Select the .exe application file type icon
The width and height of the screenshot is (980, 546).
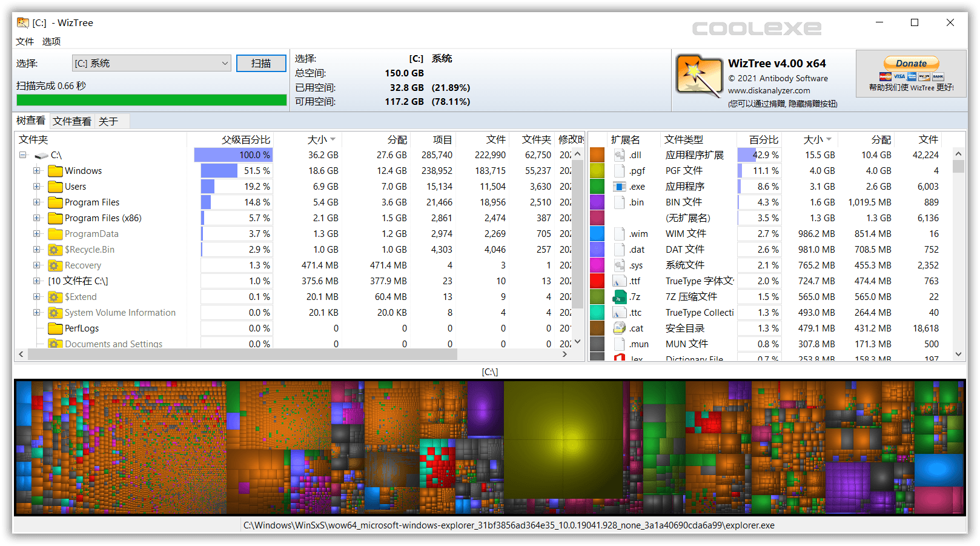619,186
